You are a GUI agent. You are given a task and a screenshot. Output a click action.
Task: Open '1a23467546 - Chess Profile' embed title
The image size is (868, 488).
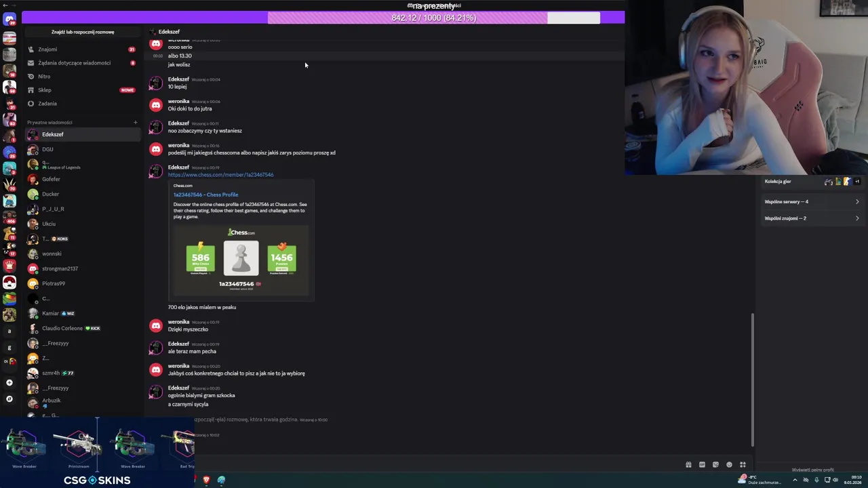(205, 195)
